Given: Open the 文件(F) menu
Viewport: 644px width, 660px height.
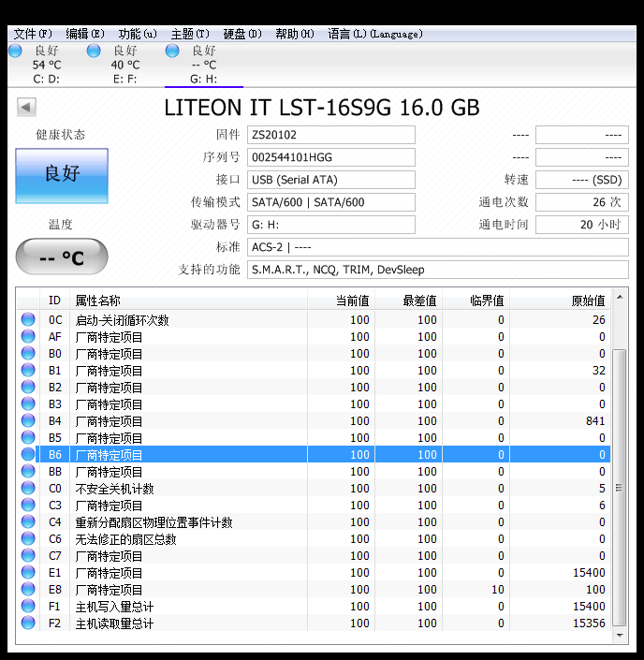Looking at the screenshot, I should point(33,34).
